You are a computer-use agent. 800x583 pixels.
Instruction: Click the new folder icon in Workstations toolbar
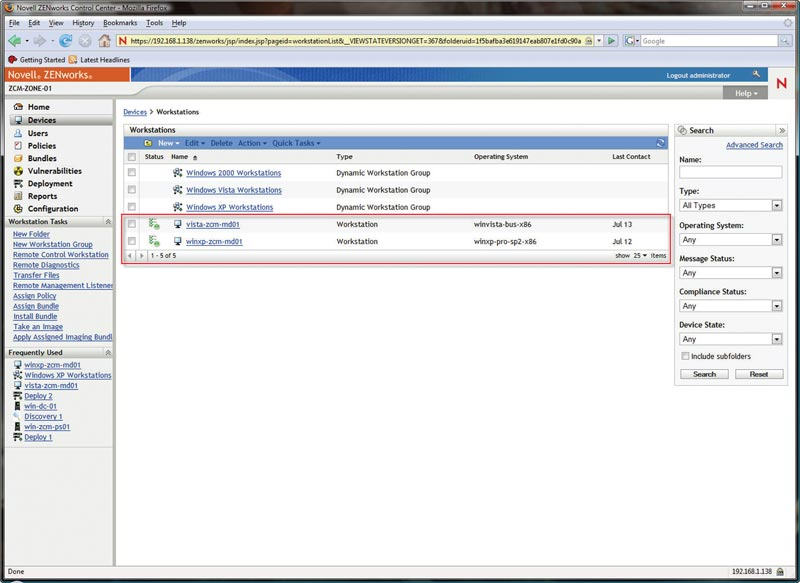click(148, 143)
